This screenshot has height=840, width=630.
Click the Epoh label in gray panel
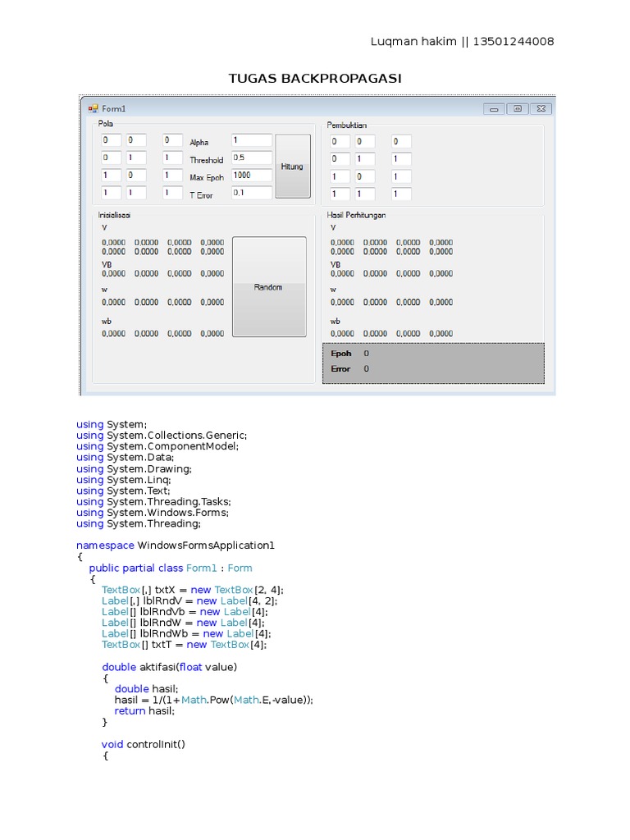click(341, 354)
